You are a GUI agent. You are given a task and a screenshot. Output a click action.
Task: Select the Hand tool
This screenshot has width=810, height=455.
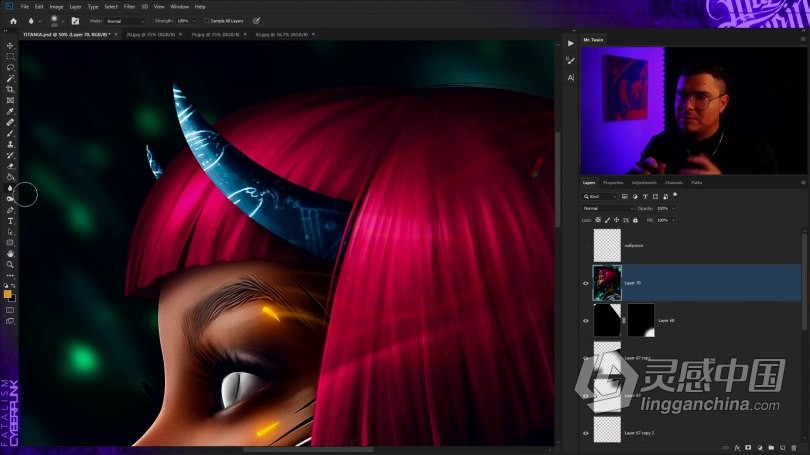click(x=10, y=254)
